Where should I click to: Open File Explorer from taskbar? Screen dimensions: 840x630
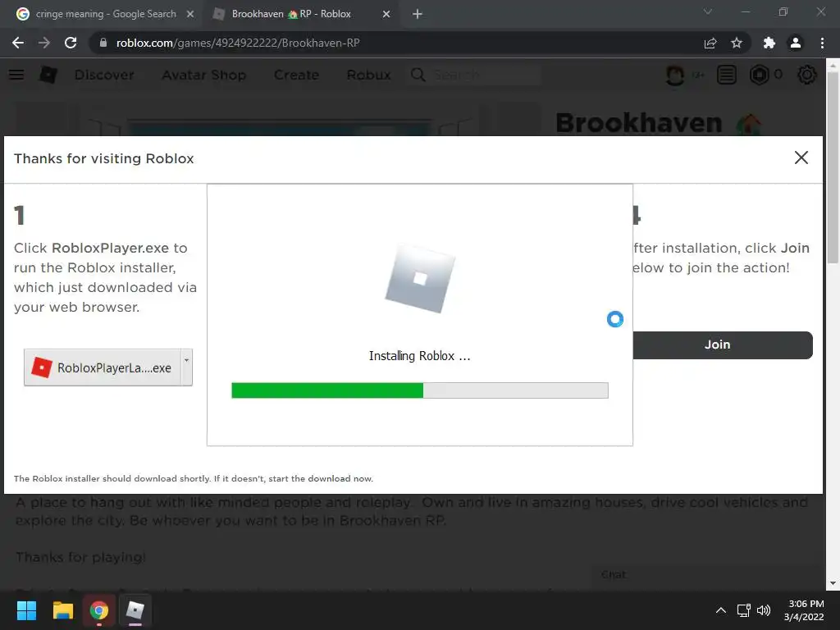pos(62,610)
